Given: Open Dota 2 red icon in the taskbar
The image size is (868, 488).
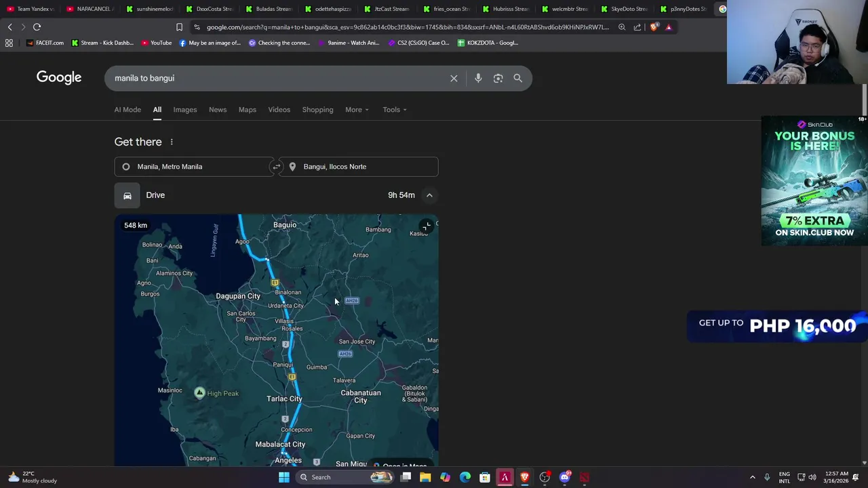Looking at the screenshot, I should [x=585, y=477].
